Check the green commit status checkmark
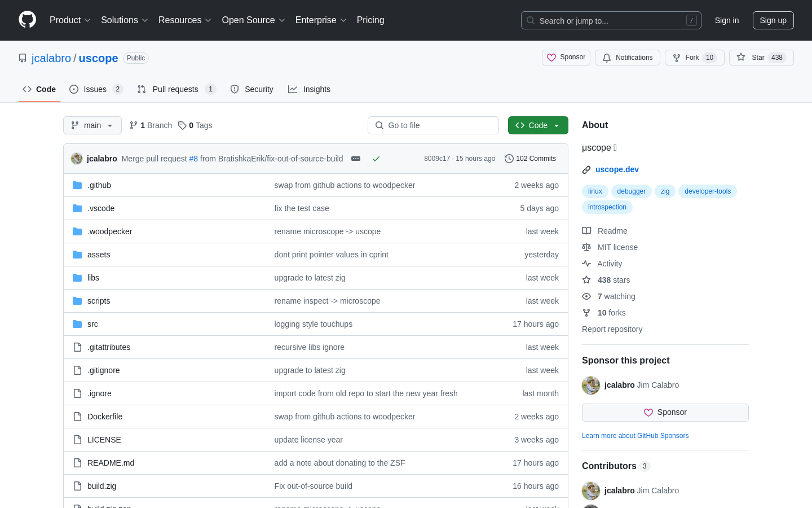This screenshot has height=508, width=812. point(376,159)
